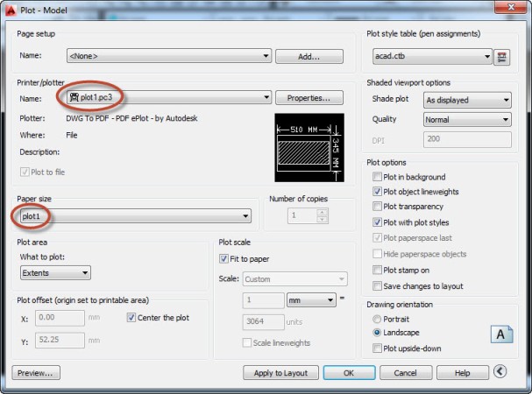Screen dimensions: 532x394
Task: Click the AutoCAD logo in title bar
Action: pyautogui.click(x=11, y=11)
